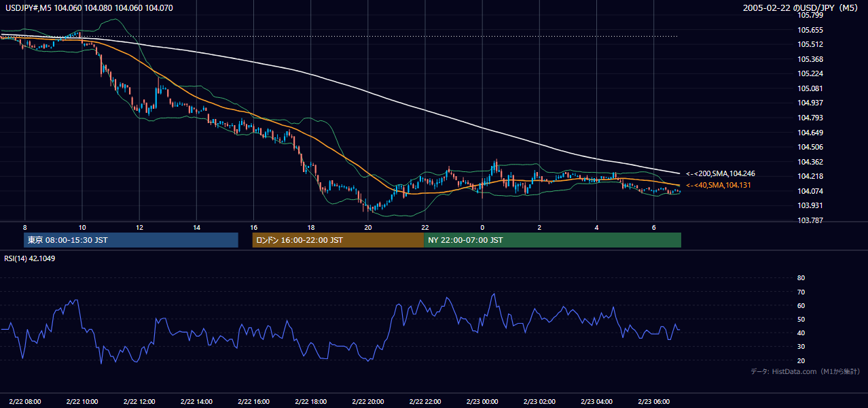The height and width of the screenshot is (408, 868).
Task: Click price axis value 105.512
Action: point(810,44)
